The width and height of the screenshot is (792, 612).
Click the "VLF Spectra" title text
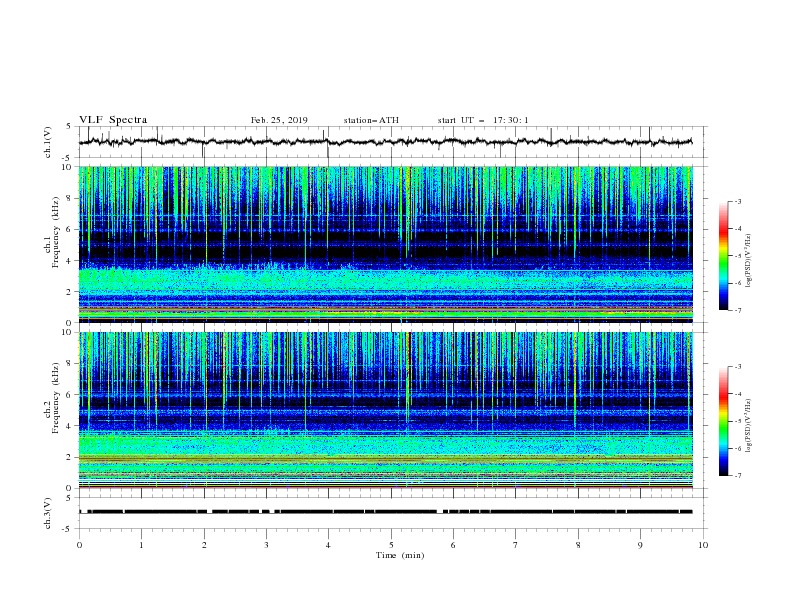[113, 120]
